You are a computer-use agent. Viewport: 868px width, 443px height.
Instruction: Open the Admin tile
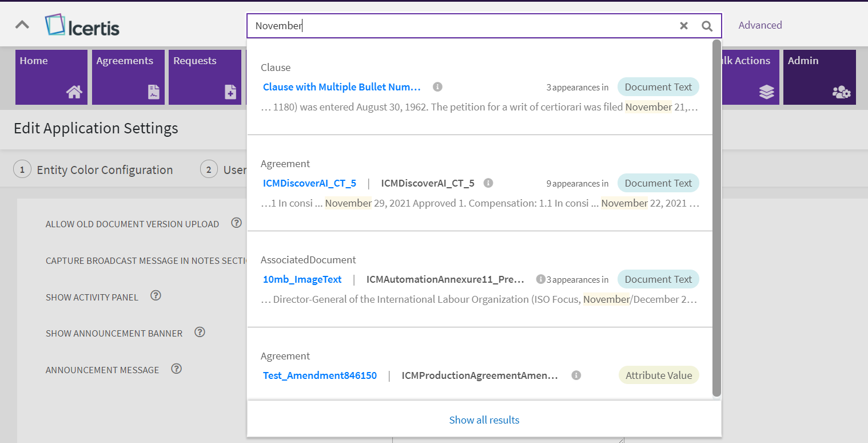[x=819, y=77]
